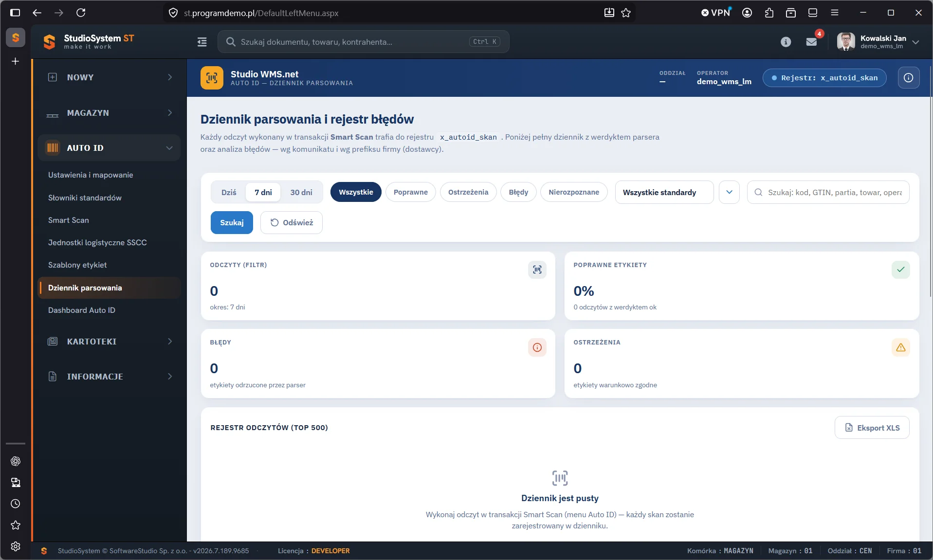Click the scan icon on Odczyty card
Image resolution: width=933 pixels, height=560 pixels.
pyautogui.click(x=537, y=270)
